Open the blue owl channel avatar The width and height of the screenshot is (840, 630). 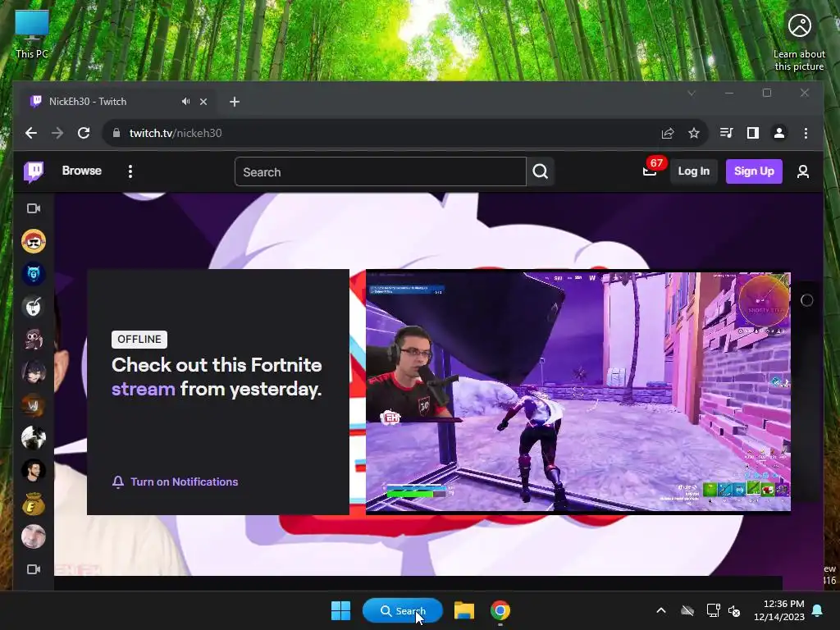tap(33, 274)
